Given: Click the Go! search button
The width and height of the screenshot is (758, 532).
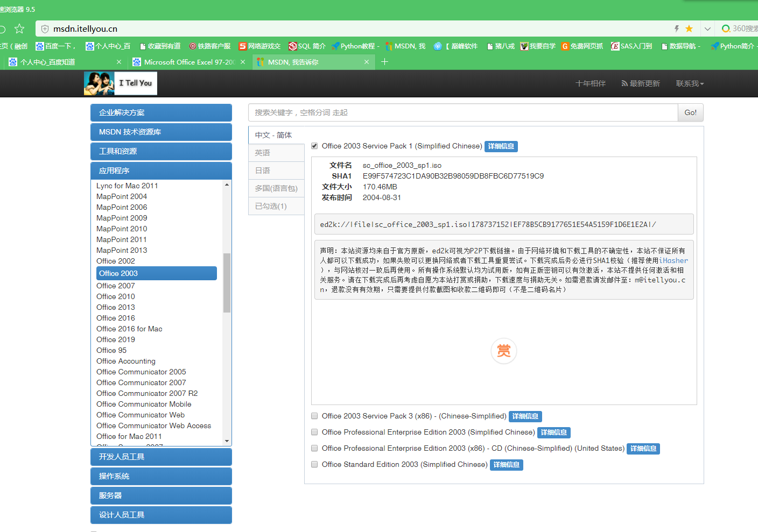Looking at the screenshot, I should tap(691, 112).
